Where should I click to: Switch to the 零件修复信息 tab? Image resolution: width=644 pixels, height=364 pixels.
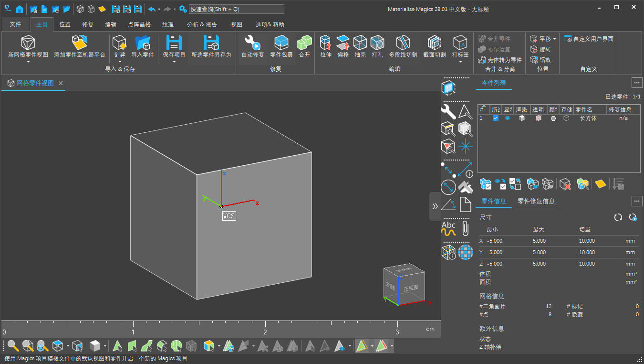point(536,201)
